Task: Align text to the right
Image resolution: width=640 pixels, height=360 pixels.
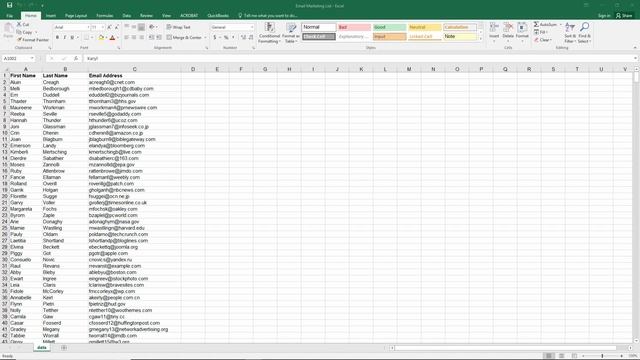Action: click(x=141, y=38)
